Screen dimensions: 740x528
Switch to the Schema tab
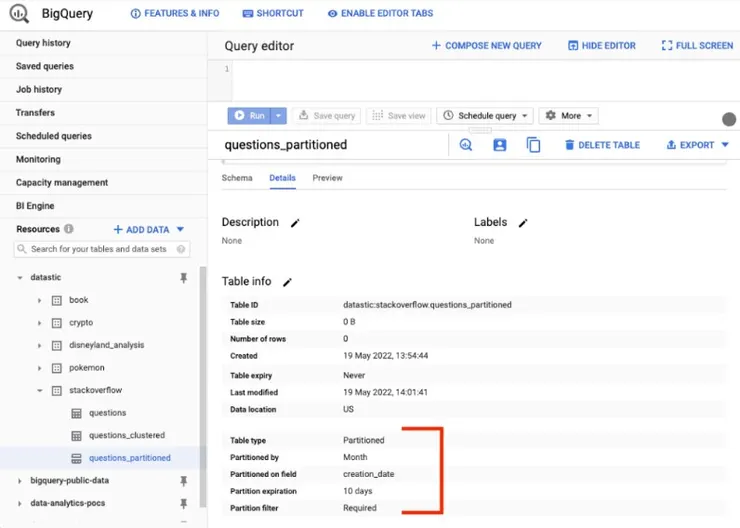click(237, 178)
